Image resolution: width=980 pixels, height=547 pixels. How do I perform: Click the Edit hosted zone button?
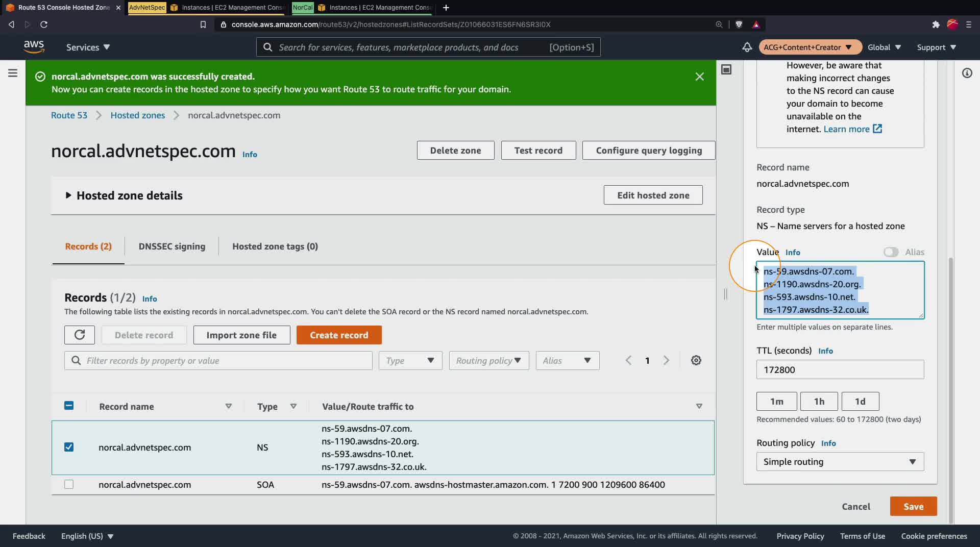point(653,195)
